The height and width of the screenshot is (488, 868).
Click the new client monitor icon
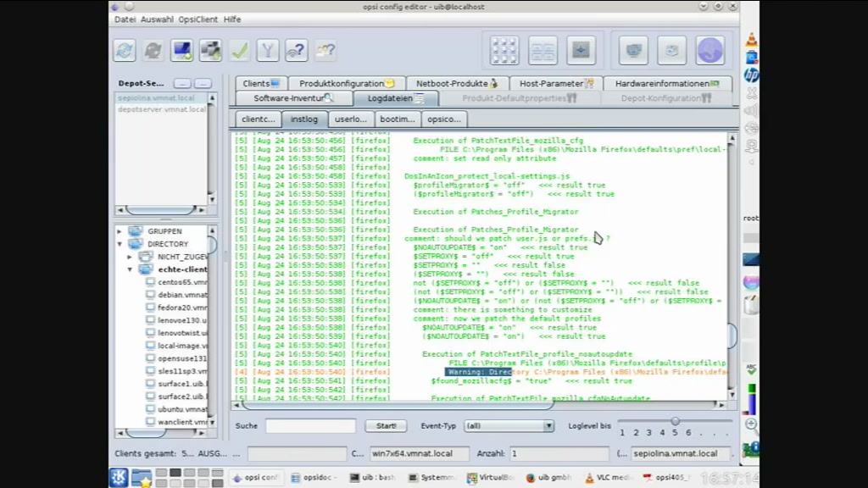181,50
